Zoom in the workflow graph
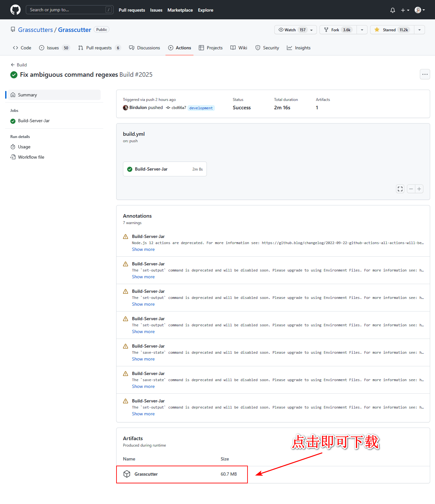 click(419, 189)
